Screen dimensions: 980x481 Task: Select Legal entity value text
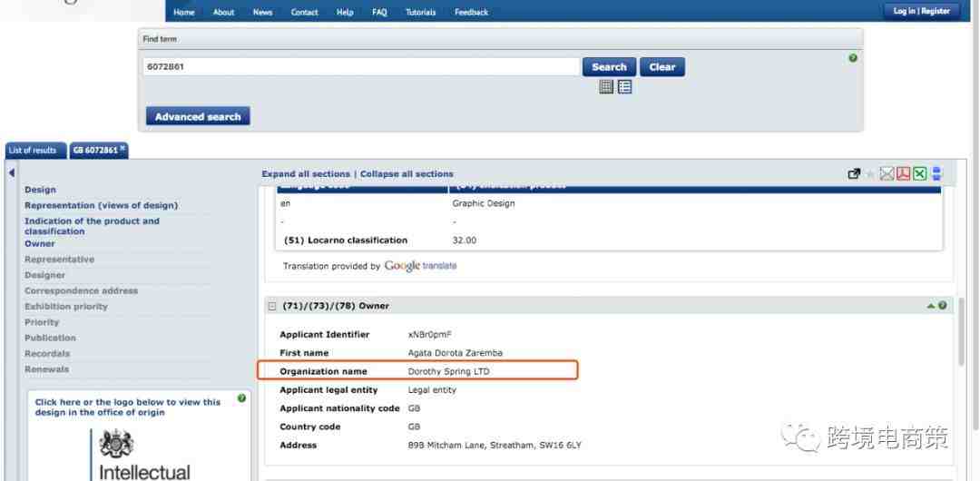[432, 389]
